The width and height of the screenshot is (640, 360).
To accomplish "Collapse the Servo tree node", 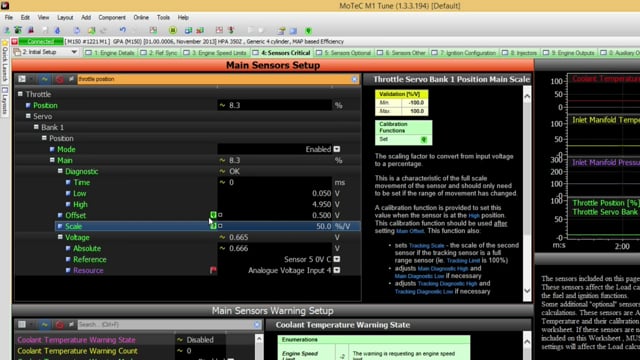I will point(28,116).
